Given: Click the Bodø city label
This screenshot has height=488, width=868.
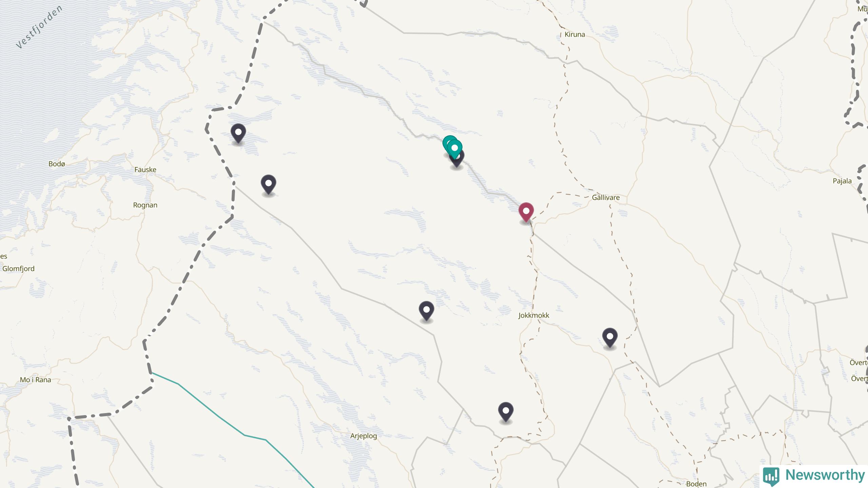Looking at the screenshot, I should coord(57,164).
